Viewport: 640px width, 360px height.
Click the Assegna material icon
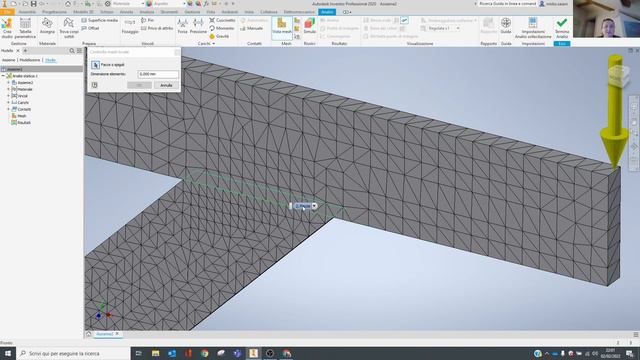47,26
